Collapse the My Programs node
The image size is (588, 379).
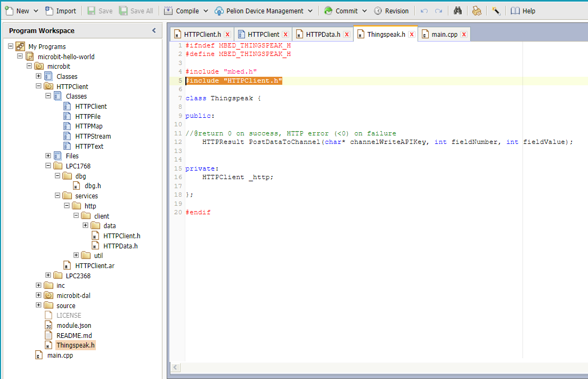(11, 46)
